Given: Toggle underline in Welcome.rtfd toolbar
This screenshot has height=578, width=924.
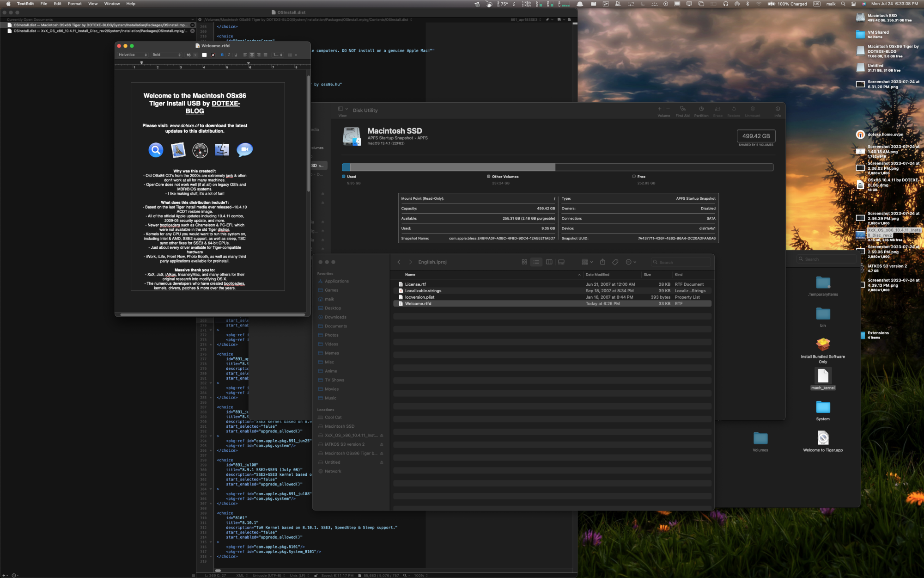Looking at the screenshot, I should [236, 55].
